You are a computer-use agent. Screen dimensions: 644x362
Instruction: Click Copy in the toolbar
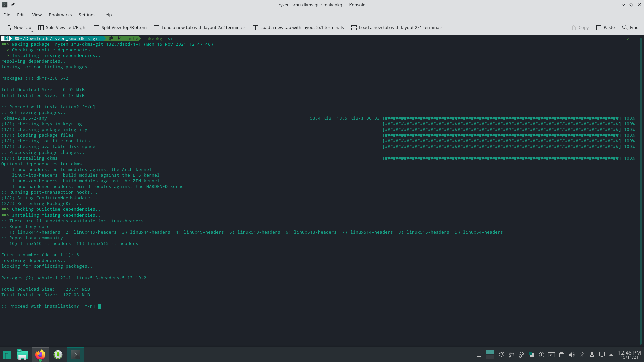point(580,27)
